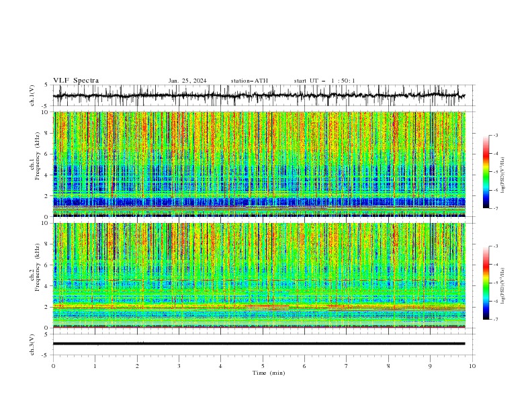Click time axis tick label '7'
The image size is (532, 411).
347,366
